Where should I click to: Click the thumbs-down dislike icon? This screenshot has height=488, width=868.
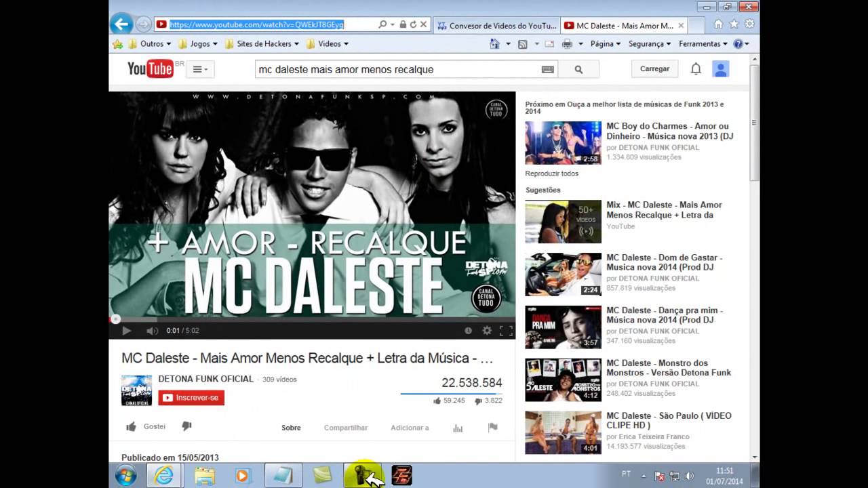[x=186, y=426]
